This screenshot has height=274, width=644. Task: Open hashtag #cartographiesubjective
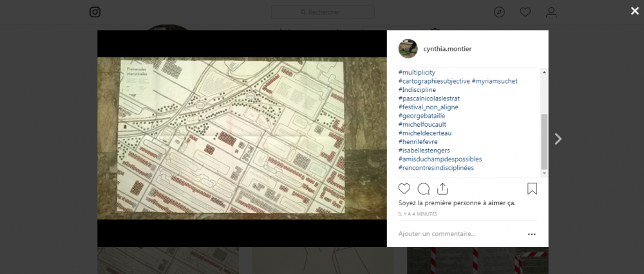tap(434, 81)
